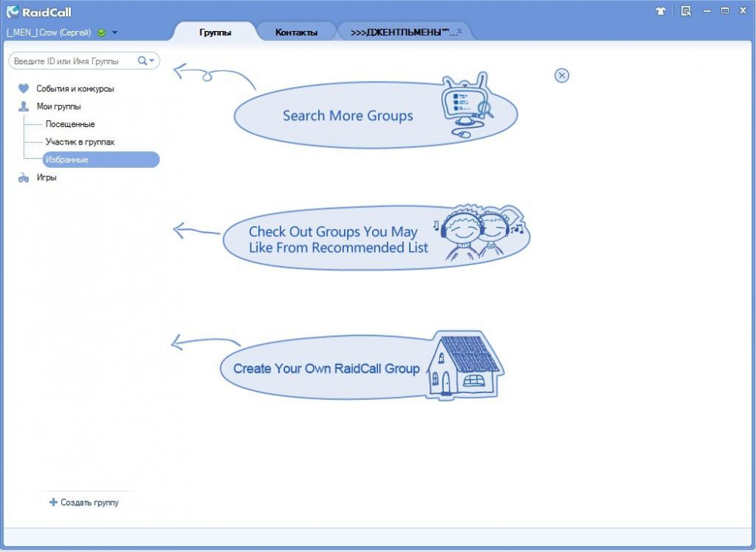Open the search options dropdown arrow
Screen dimensions: 756x552
point(152,60)
